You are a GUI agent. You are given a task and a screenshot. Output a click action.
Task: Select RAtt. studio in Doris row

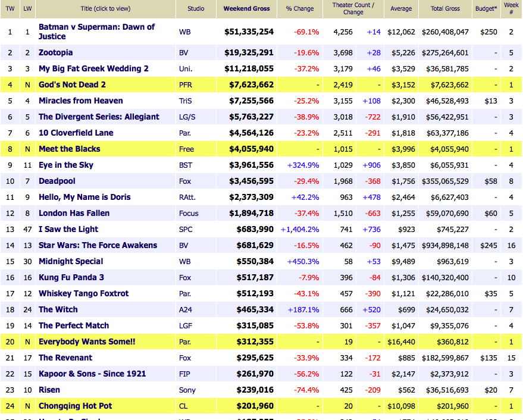pos(187,197)
